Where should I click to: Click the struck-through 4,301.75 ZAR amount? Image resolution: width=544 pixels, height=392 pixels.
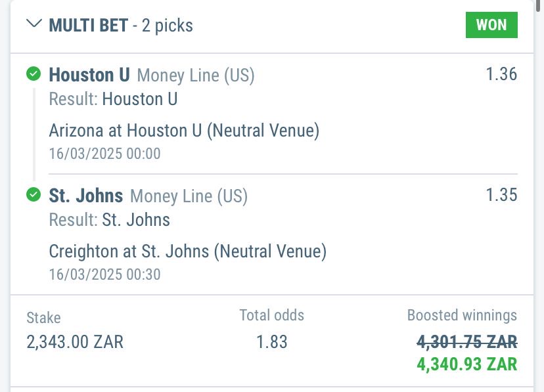[x=466, y=342]
